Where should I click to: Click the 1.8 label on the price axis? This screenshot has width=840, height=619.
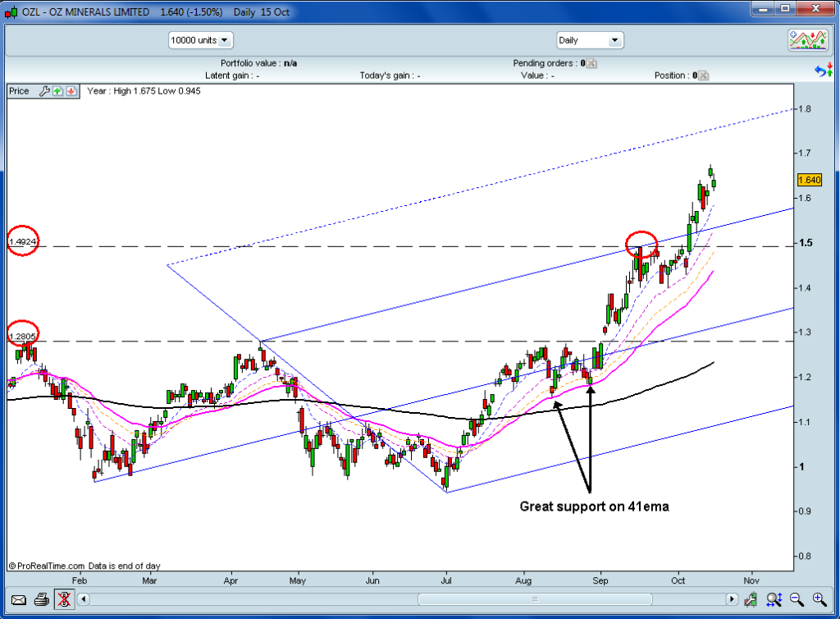(805, 109)
